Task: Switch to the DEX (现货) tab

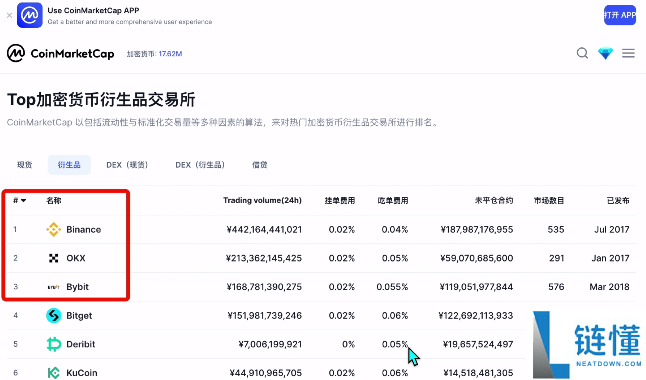Action: pyautogui.click(x=127, y=165)
